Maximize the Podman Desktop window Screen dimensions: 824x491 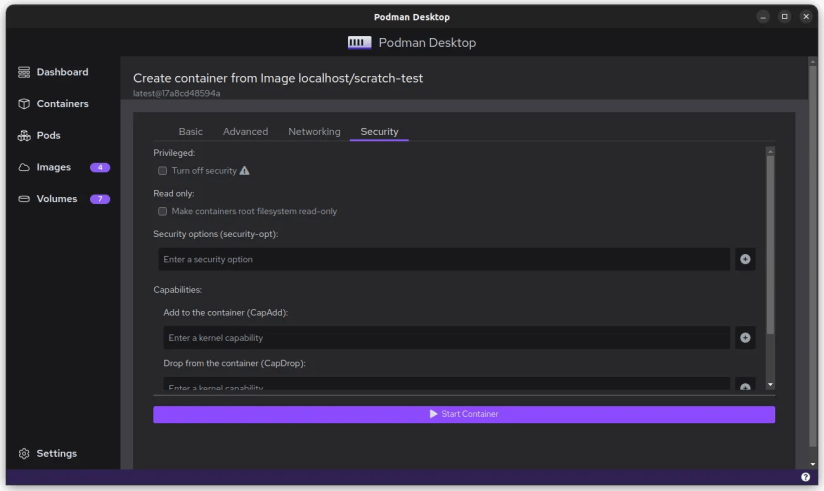tap(785, 17)
